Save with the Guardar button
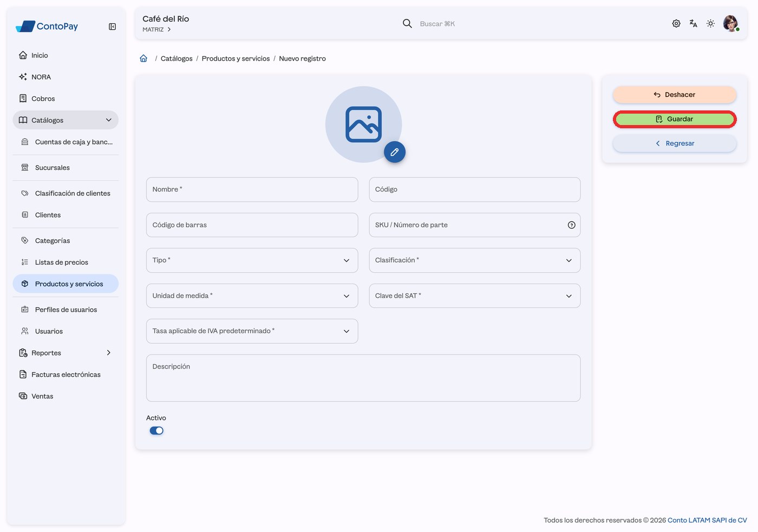Viewport: 758px width, 532px height. coord(675,119)
